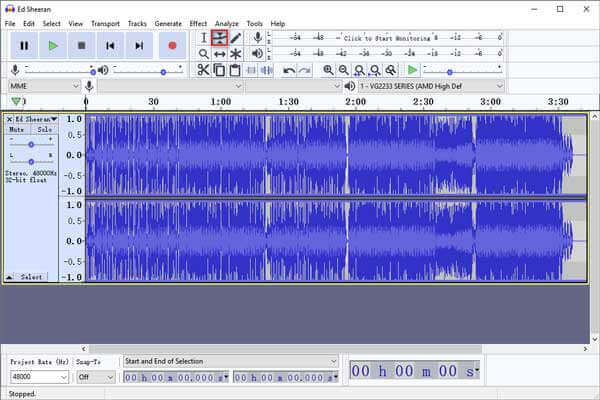Open the Analyze menu
The height and width of the screenshot is (400, 600).
click(227, 24)
